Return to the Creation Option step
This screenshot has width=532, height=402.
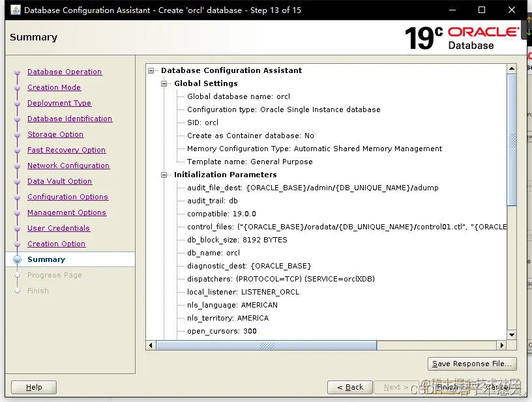click(56, 244)
